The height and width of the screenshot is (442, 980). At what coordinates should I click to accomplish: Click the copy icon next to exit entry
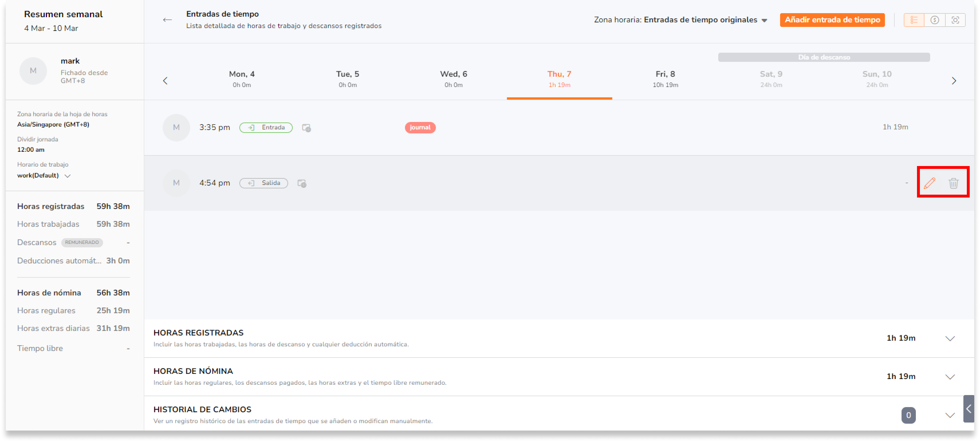coord(302,183)
